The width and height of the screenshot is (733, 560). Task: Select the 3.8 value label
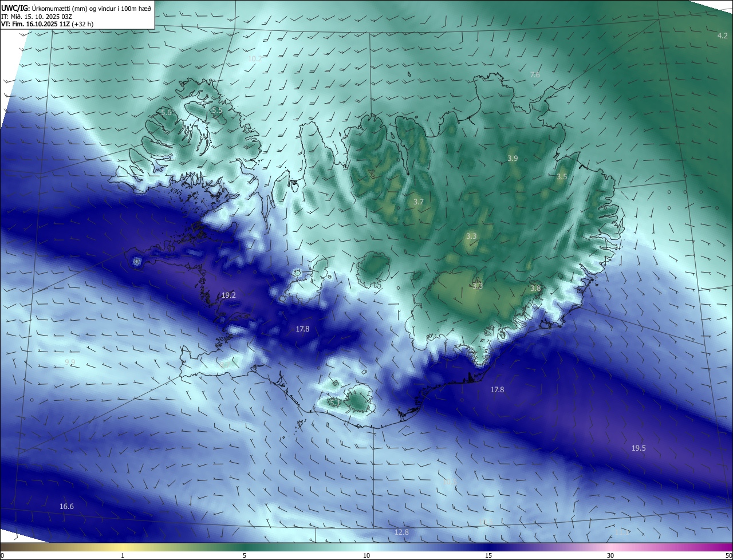535,289
